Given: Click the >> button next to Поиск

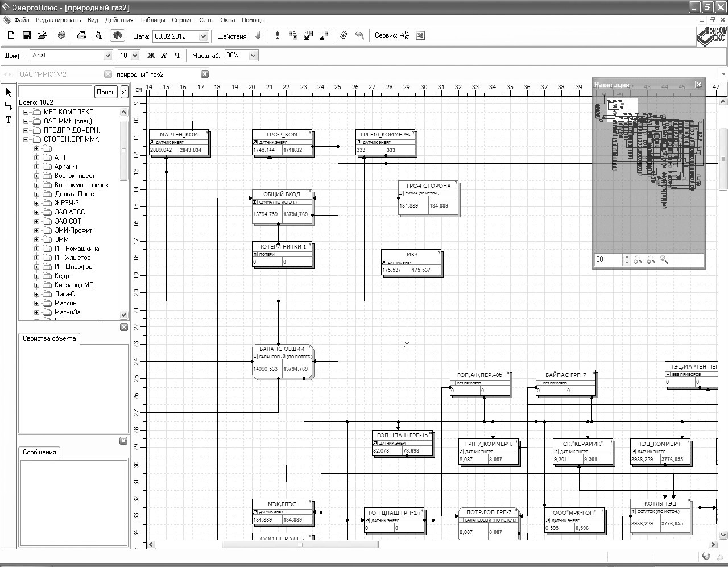Looking at the screenshot, I should tap(123, 92).
